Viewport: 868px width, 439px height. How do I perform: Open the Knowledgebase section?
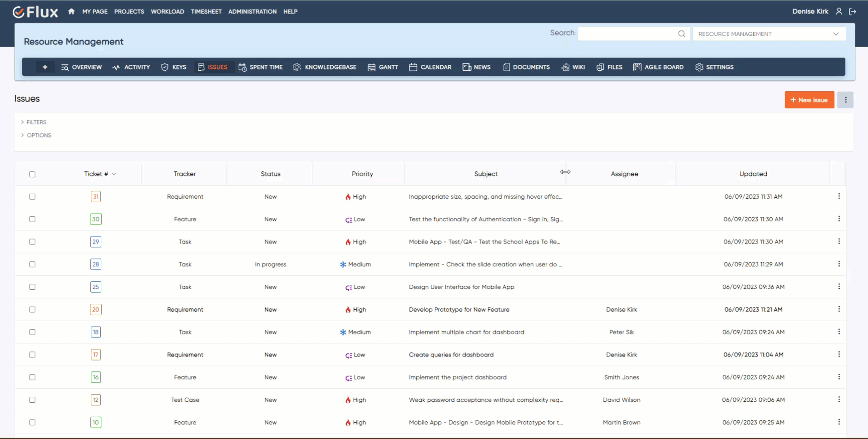tap(324, 67)
